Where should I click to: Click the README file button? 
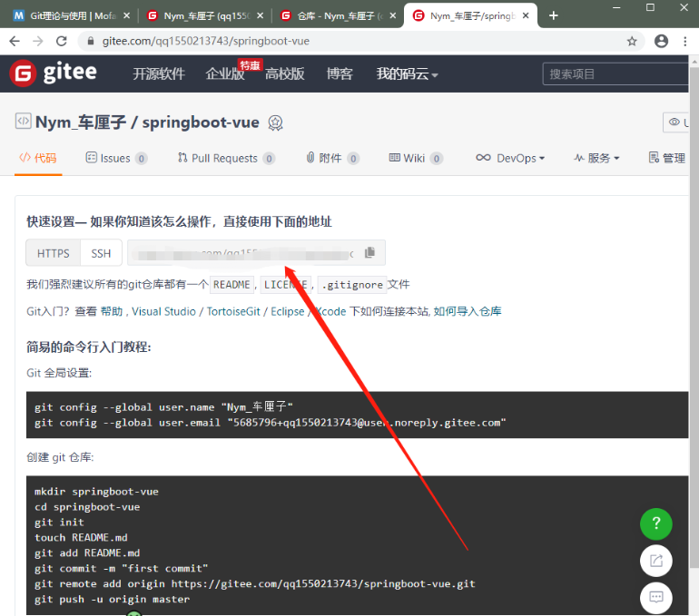pos(231,285)
